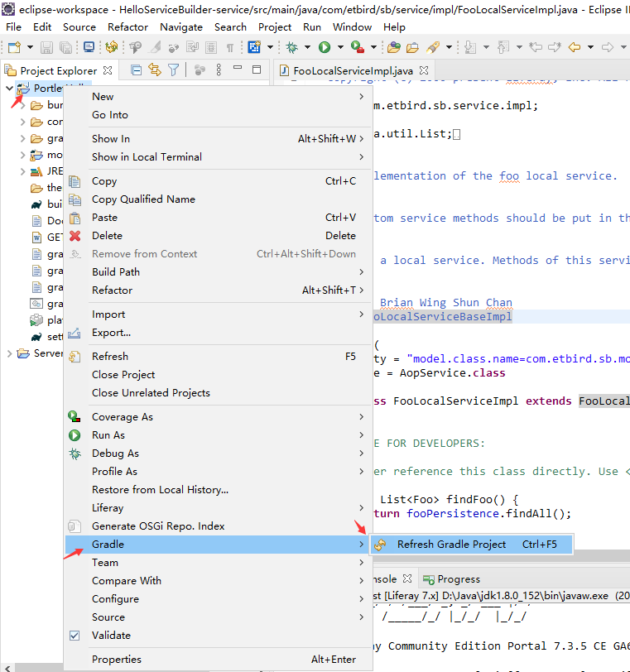
Task: Expand the JRE library tree node
Action: pyautogui.click(x=23, y=171)
